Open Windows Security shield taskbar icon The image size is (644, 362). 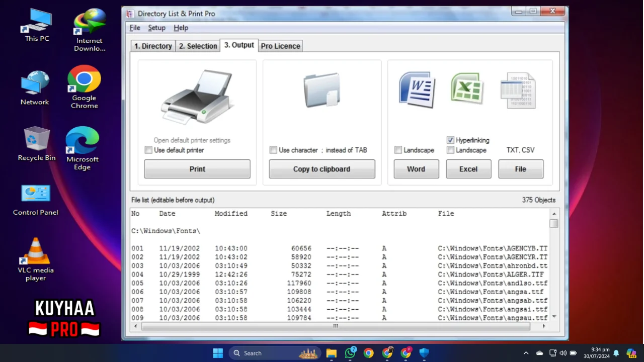click(x=424, y=353)
